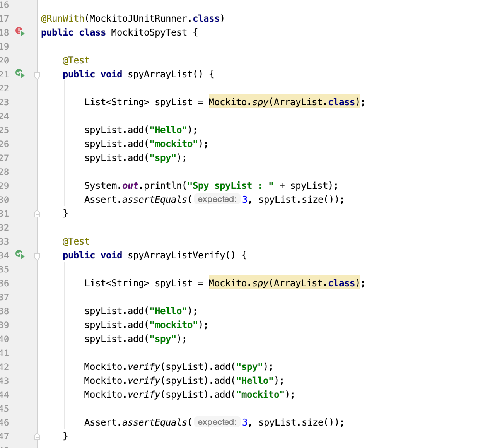This screenshot has height=448, width=478.
Task: Click line number 32 in the gutter
Action: coord(4,227)
